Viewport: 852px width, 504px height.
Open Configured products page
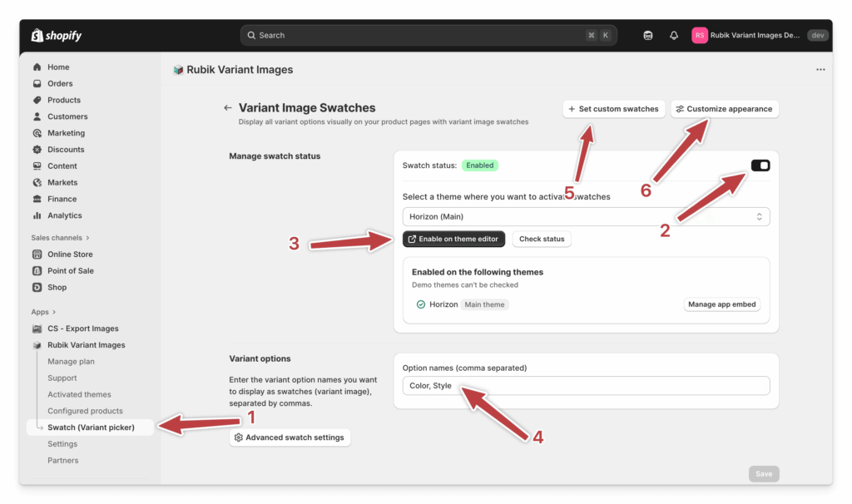(x=85, y=411)
